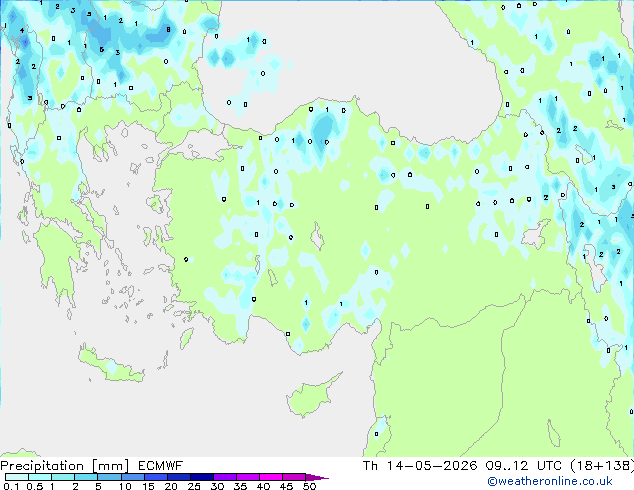Image resolution: width=634 pixels, height=490 pixels.
Task: Click the '09..12 UTC' time text
Action: pyautogui.click(x=524, y=466)
